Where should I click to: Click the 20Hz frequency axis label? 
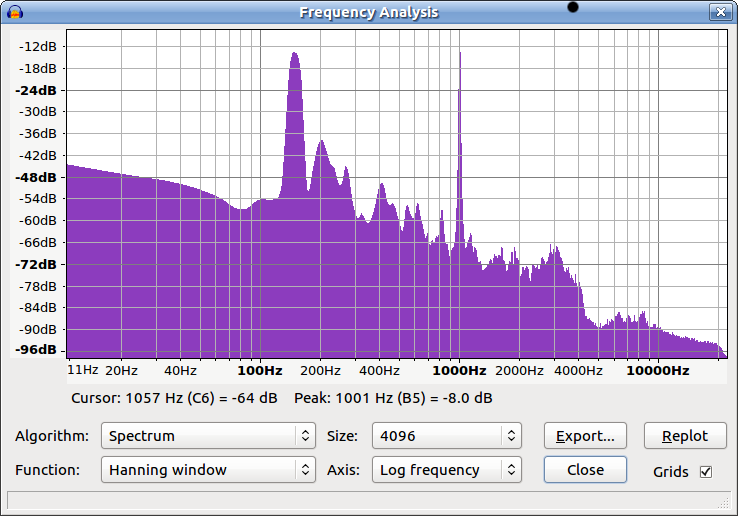(121, 371)
